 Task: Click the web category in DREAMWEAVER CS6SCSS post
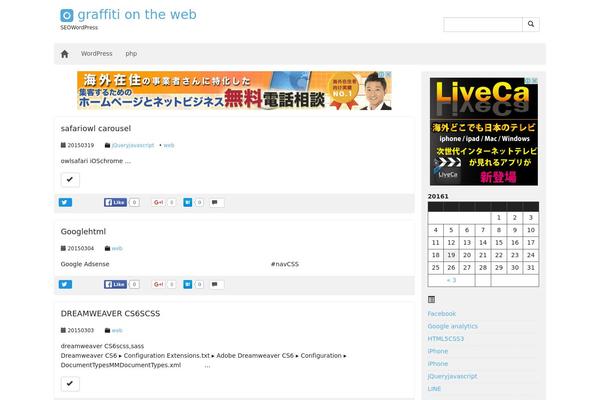point(117,330)
